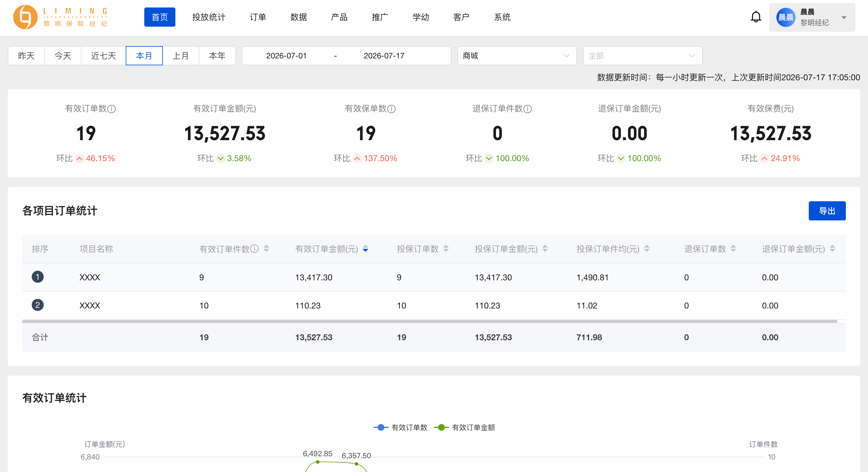Click the 137.50% 环比 value
Image resolution: width=868 pixels, height=472 pixels.
[x=380, y=158]
